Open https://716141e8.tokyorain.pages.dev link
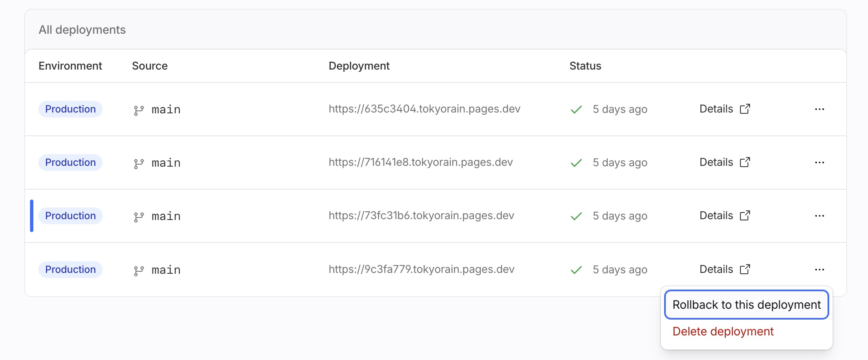The height and width of the screenshot is (360, 868). (x=421, y=162)
